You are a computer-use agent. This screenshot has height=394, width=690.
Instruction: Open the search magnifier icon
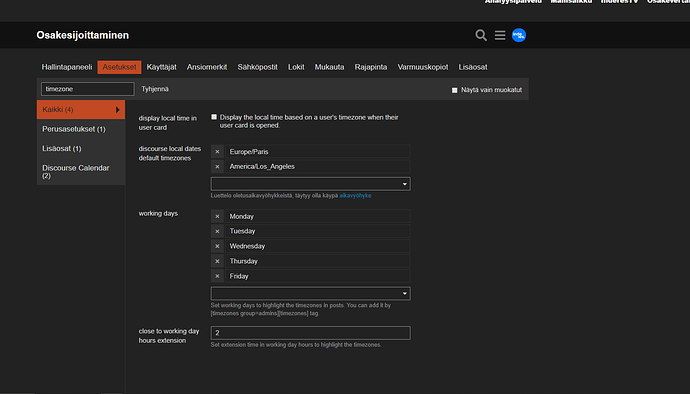(481, 35)
